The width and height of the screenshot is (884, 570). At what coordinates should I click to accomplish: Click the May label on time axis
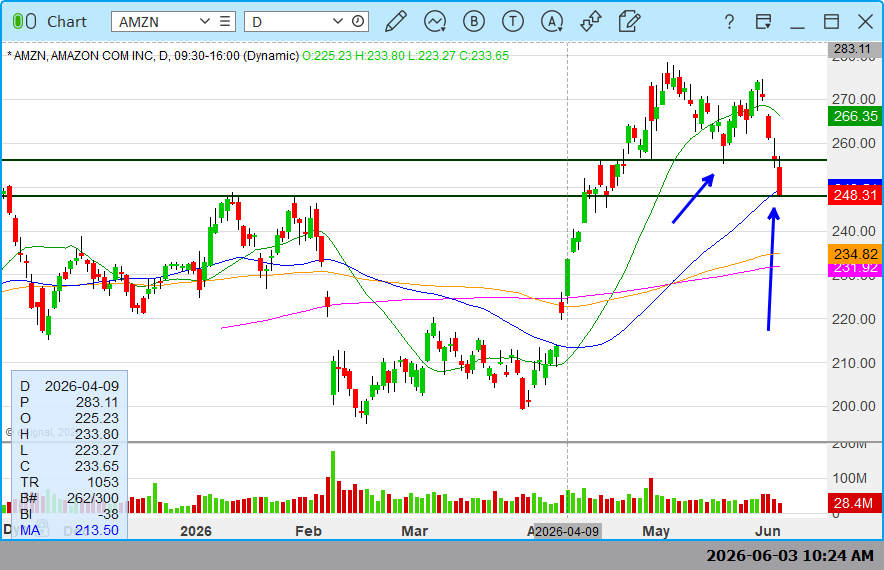click(x=656, y=531)
